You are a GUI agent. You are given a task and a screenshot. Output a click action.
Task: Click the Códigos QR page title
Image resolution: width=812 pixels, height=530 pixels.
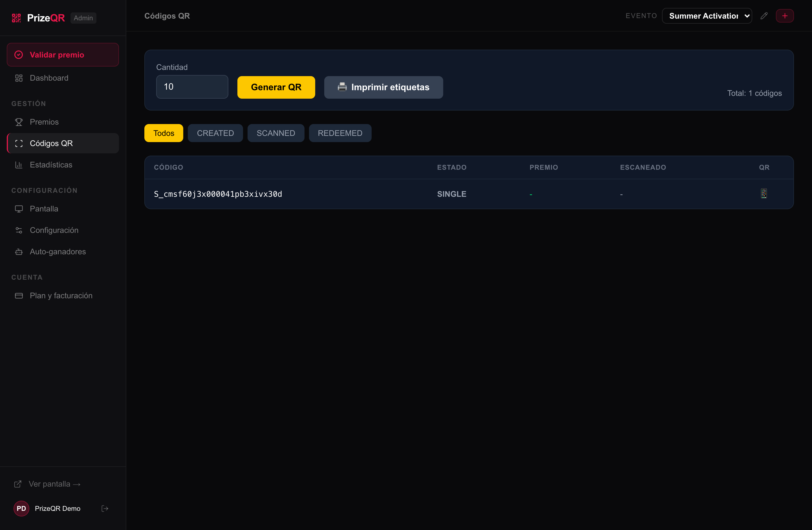pos(167,16)
